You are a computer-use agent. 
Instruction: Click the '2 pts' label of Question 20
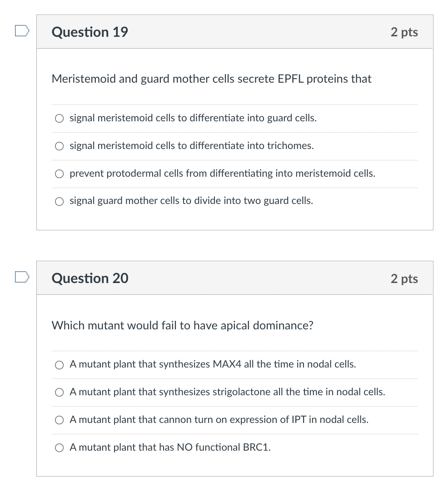pos(404,278)
